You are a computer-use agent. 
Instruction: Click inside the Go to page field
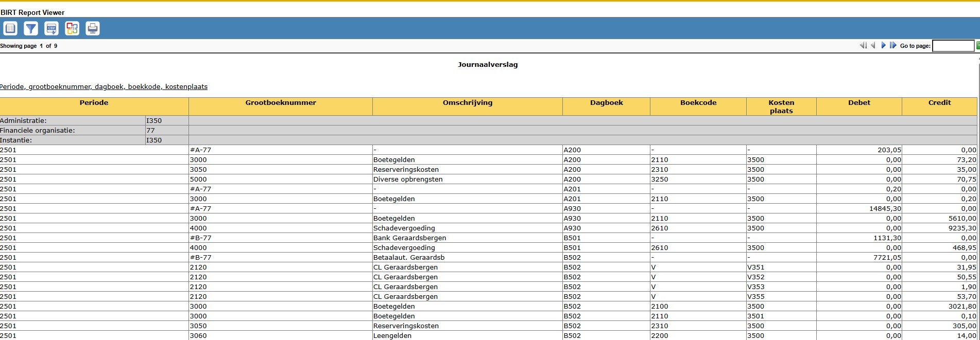point(953,46)
